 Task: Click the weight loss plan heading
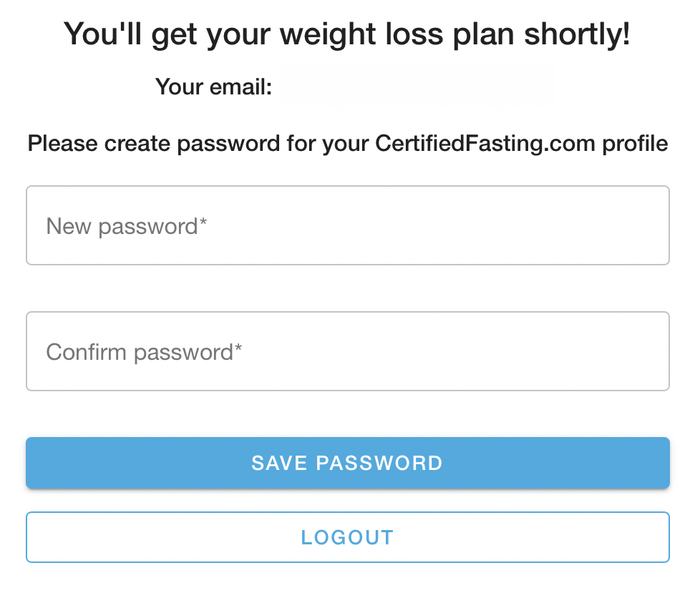(347, 34)
